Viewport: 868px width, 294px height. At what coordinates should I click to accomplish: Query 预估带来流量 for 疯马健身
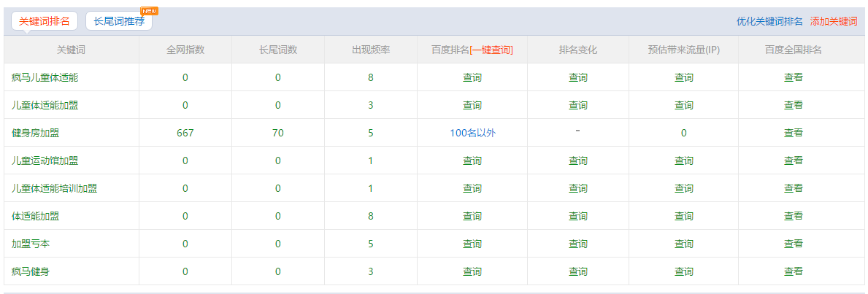tap(683, 271)
